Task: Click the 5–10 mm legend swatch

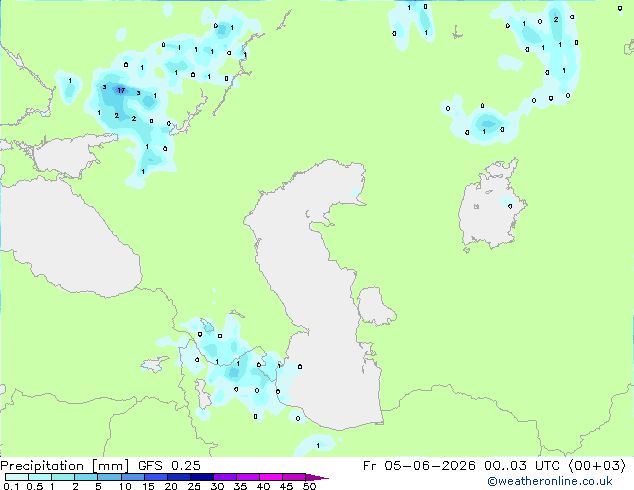Action: pyautogui.click(x=109, y=477)
